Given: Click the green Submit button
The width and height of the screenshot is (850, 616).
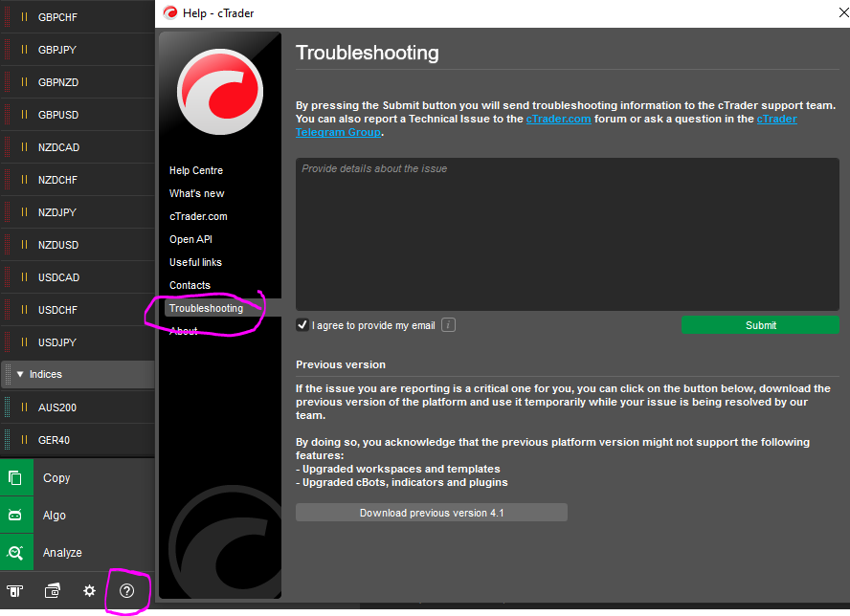Looking at the screenshot, I should tap(760, 325).
